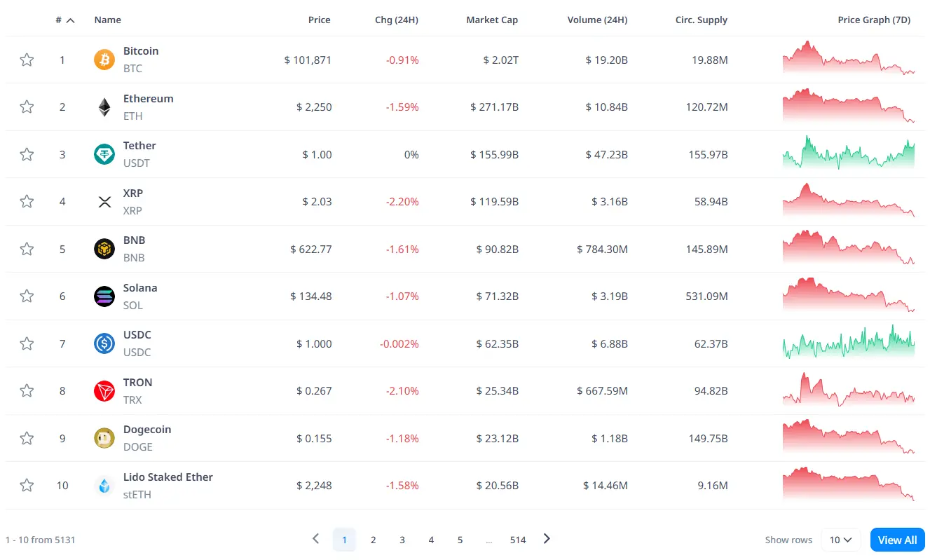Screen dimensions: 937x560
Task: Toggle the favorite star for XRP
Action: 27,202
